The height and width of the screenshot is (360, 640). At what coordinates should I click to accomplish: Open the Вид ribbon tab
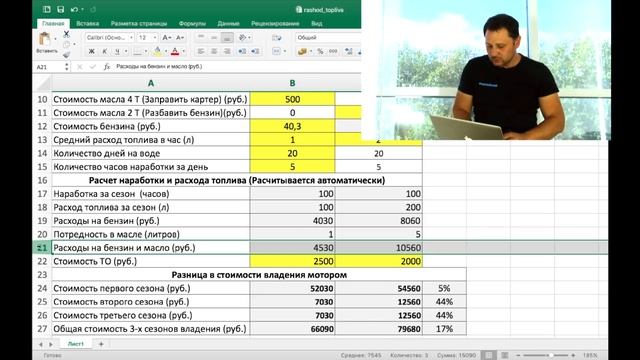[x=317, y=24]
